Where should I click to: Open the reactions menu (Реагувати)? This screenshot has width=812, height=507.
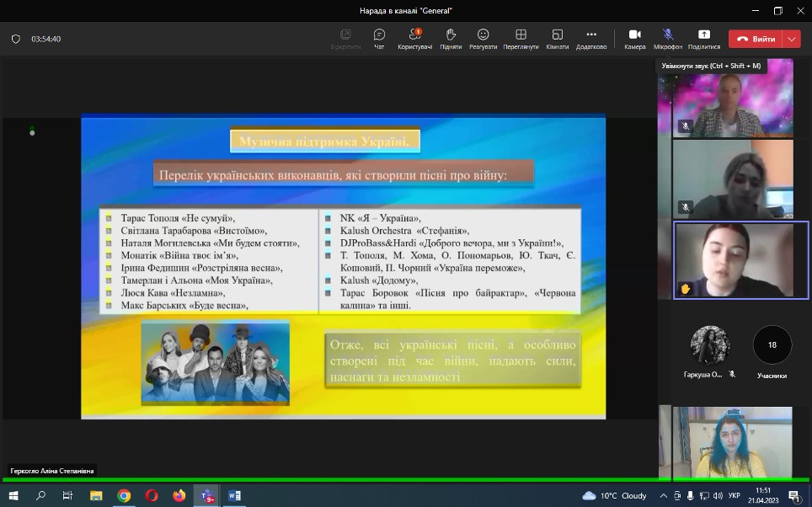pyautogui.click(x=483, y=38)
